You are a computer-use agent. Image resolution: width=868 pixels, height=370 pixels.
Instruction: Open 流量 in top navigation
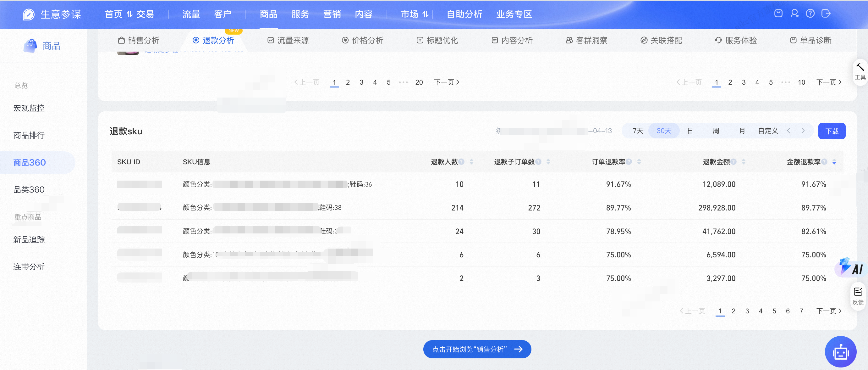click(191, 14)
